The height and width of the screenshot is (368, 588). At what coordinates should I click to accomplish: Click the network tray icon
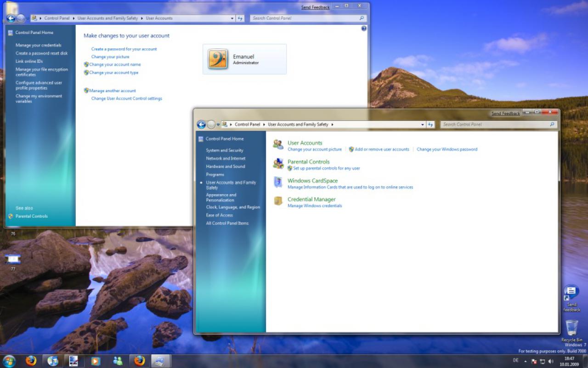click(x=543, y=362)
